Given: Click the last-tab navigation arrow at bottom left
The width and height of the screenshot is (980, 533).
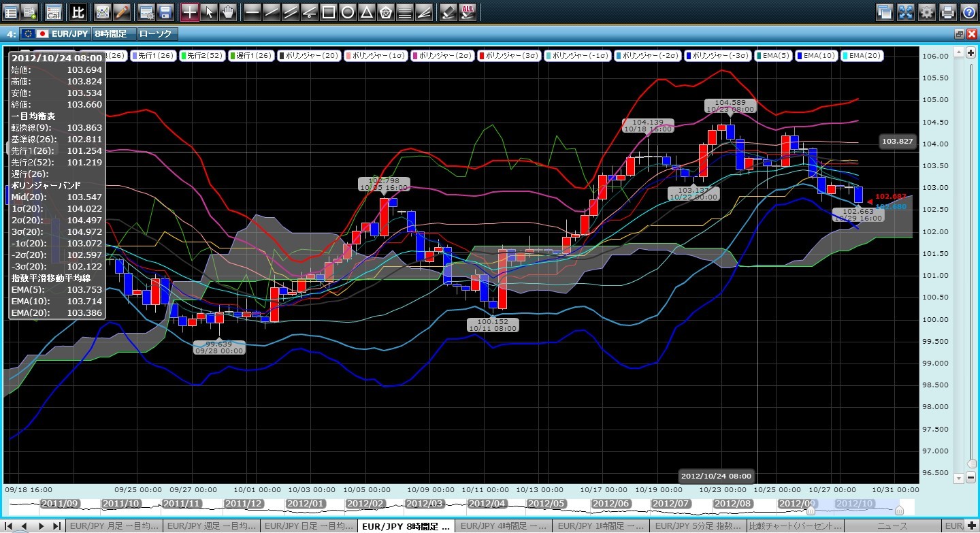Looking at the screenshot, I should pyautogui.click(x=56, y=526).
